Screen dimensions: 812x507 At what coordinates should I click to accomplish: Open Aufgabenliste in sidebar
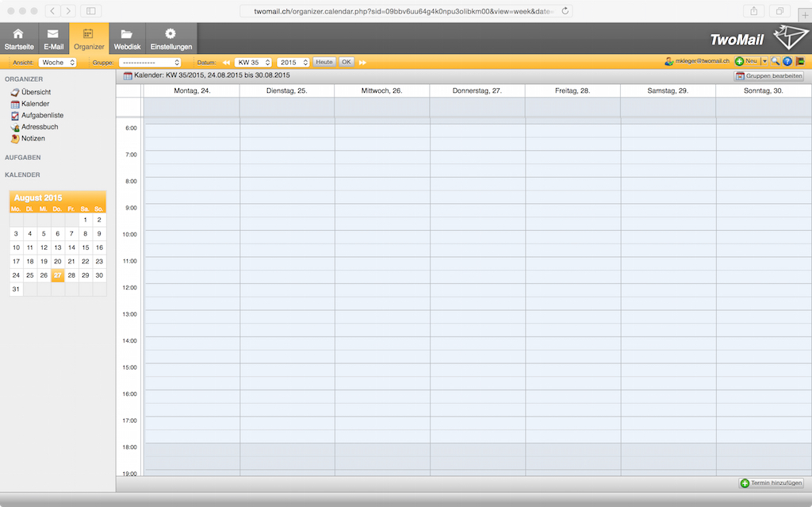click(43, 115)
